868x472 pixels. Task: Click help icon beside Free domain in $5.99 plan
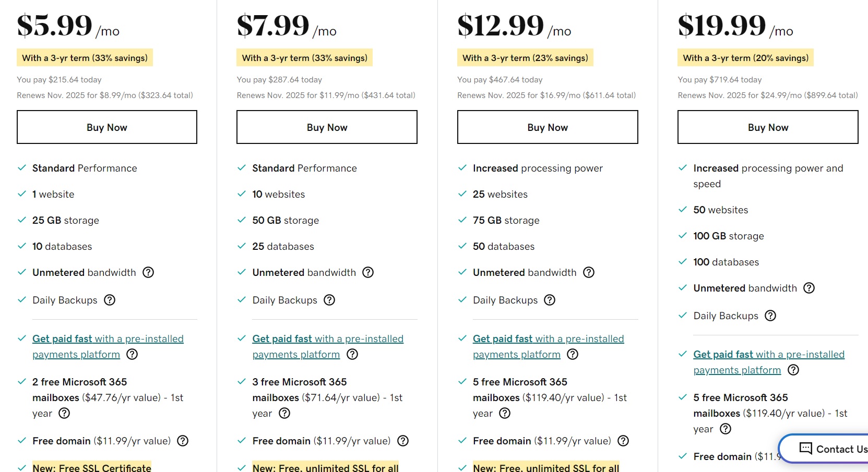[183, 441]
